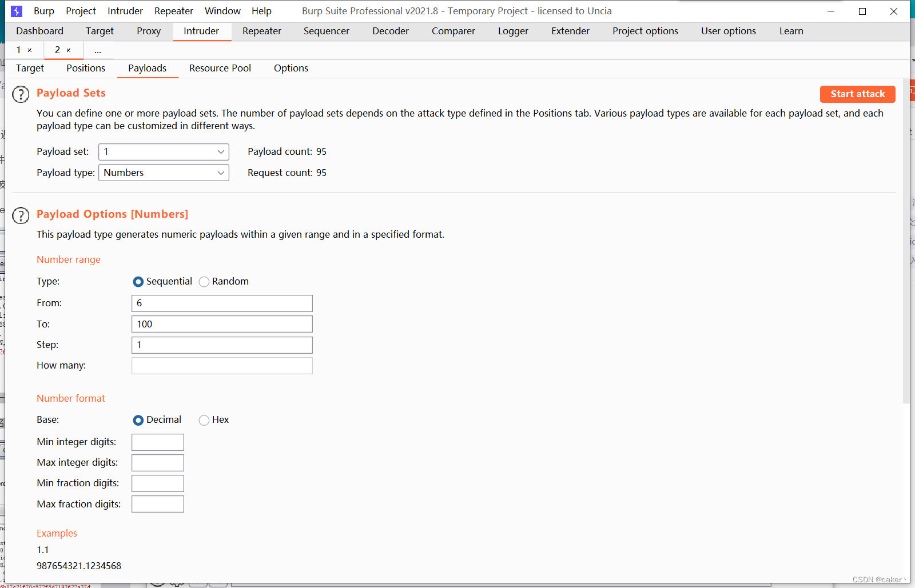Select the Sequential number range type
This screenshot has width=915, height=588.
click(138, 282)
